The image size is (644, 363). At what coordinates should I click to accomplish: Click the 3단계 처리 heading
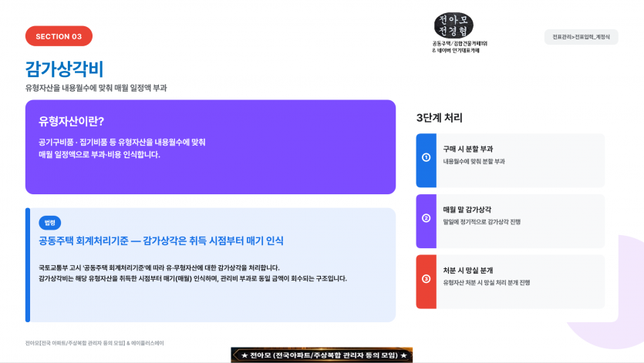point(439,118)
